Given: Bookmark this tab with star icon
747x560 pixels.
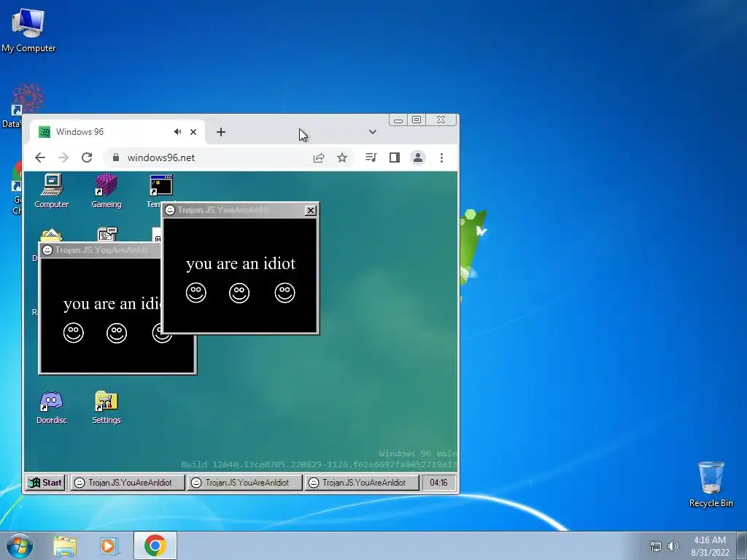Looking at the screenshot, I should pos(342,157).
